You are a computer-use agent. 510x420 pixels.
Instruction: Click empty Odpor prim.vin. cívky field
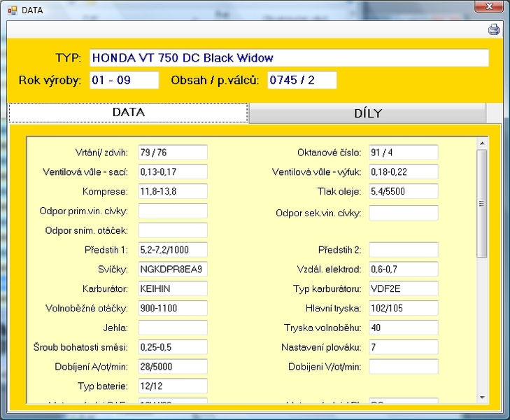[x=173, y=211]
